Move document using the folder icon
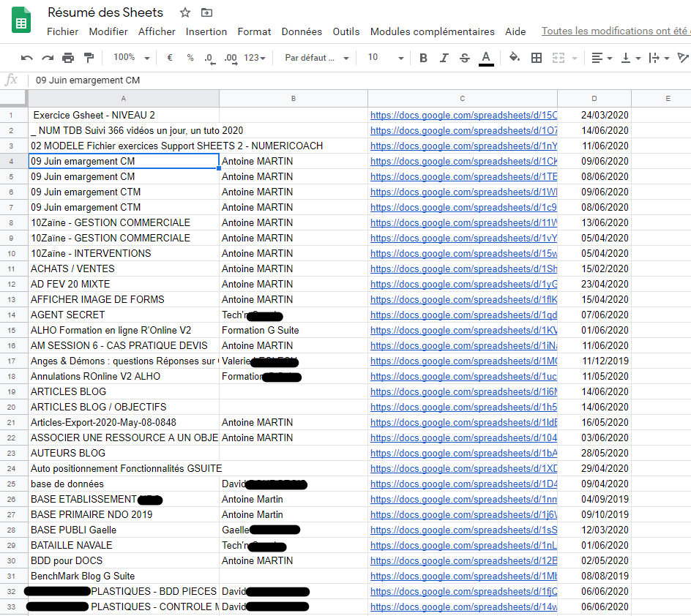Screen dimensions: 691x616 pos(206,12)
